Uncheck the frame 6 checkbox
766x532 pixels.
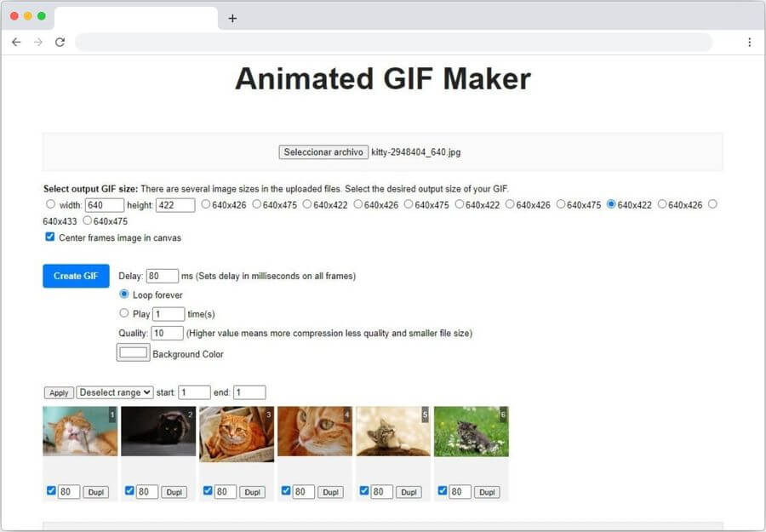(x=442, y=490)
